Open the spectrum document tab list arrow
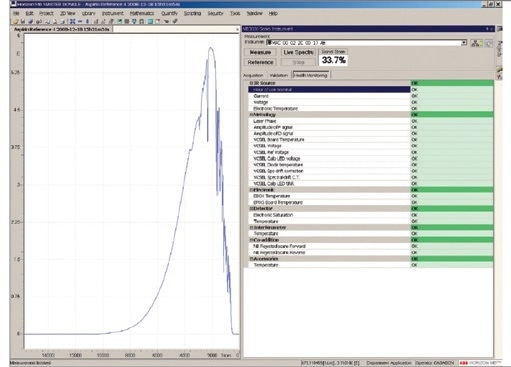 click(237, 29)
